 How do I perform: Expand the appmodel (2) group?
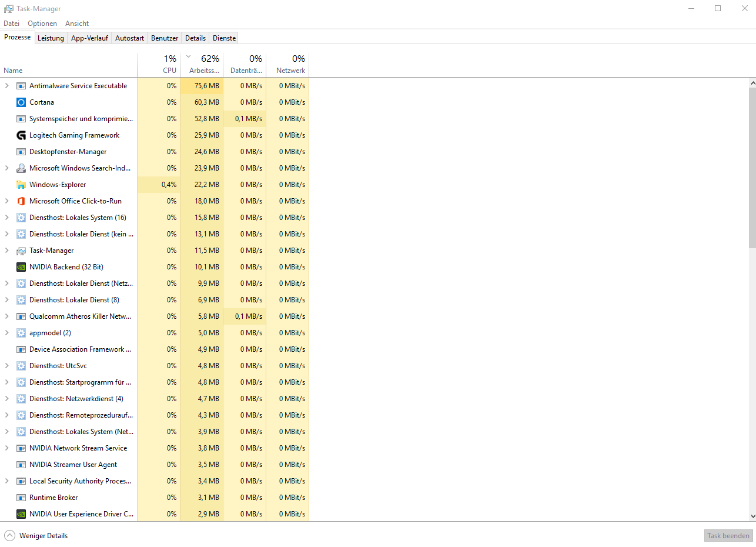click(7, 333)
